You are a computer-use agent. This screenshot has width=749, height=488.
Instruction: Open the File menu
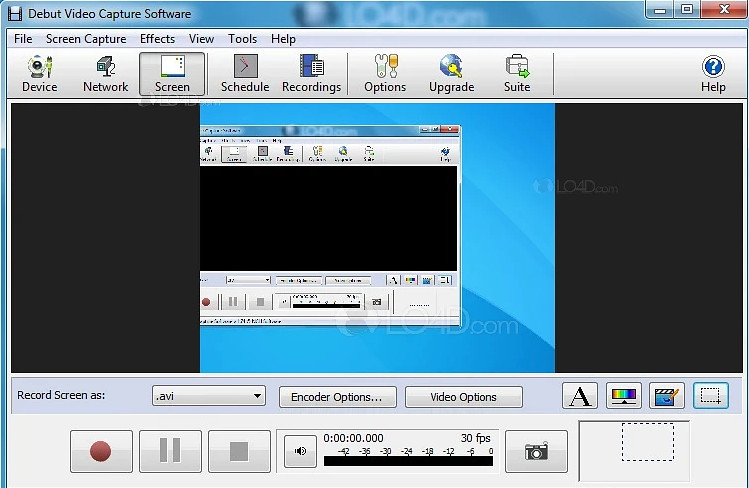point(23,39)
